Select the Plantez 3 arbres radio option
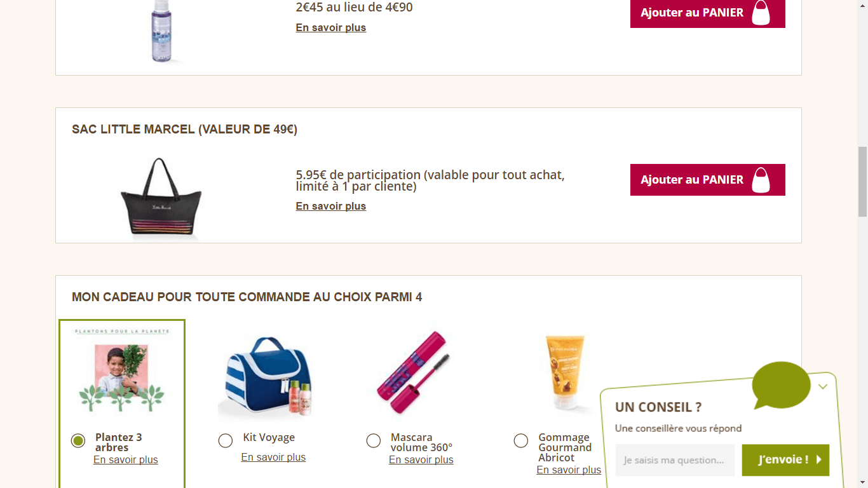 78,441
